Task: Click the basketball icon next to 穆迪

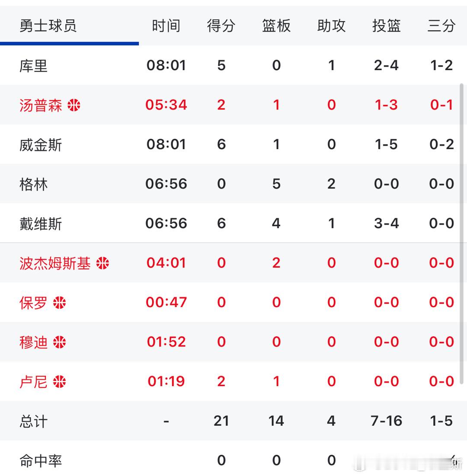Action: tap(60, 342)
